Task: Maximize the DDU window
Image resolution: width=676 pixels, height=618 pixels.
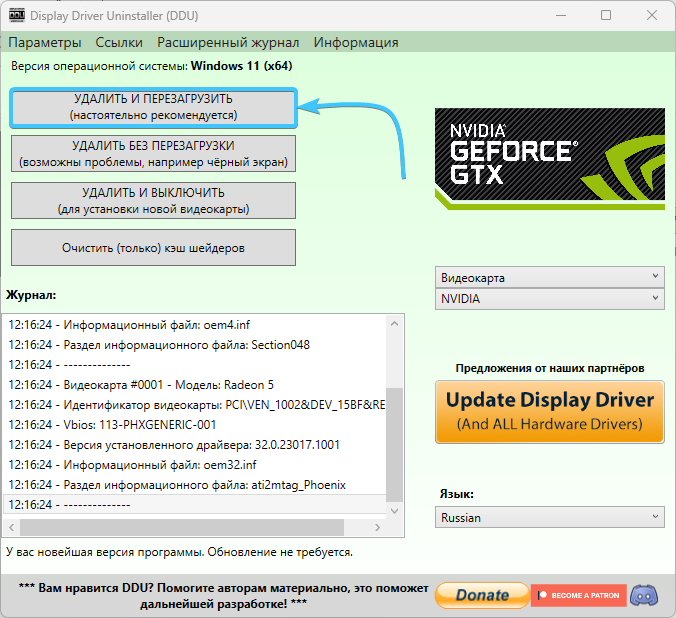Action: (x=606, y=16)
